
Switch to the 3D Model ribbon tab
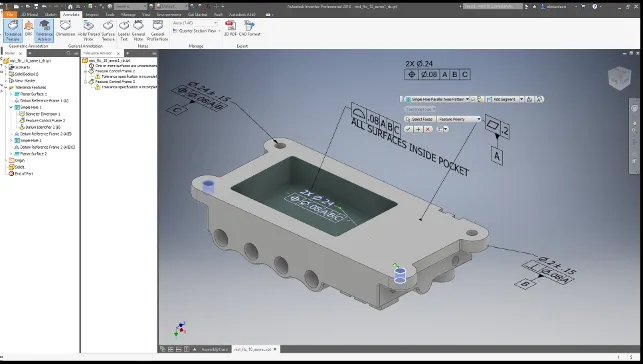pos(30,14)
